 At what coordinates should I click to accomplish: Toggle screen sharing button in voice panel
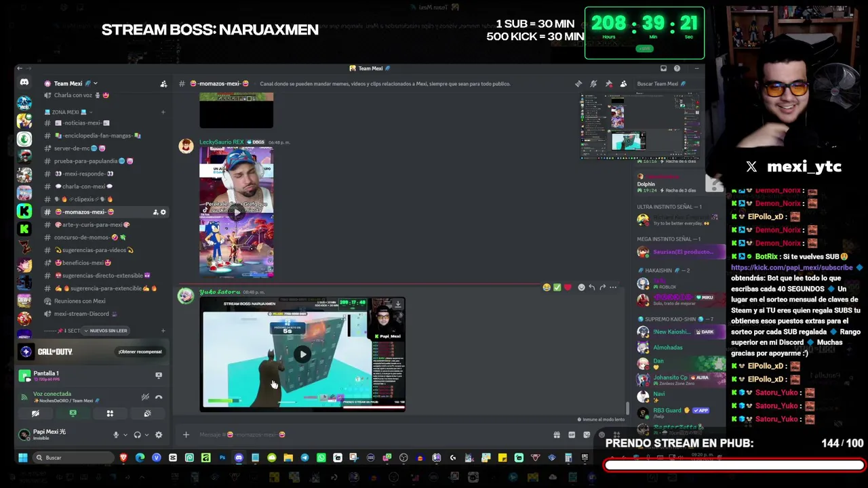73,413
